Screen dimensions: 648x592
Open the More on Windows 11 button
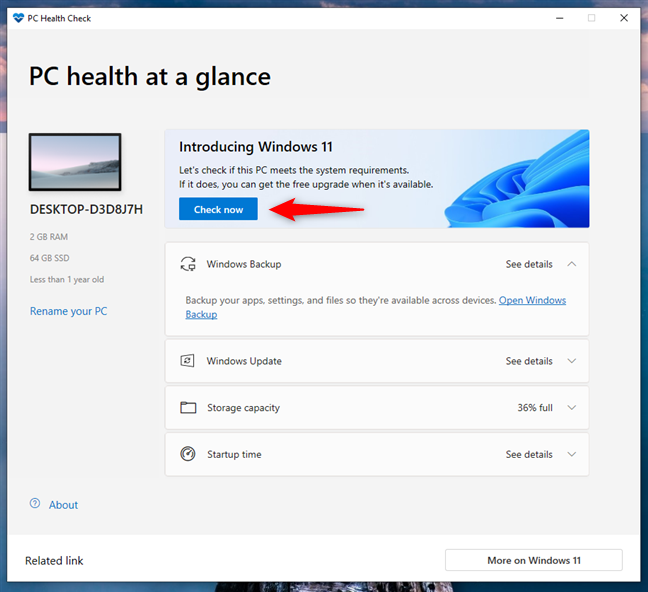point(534,560)
